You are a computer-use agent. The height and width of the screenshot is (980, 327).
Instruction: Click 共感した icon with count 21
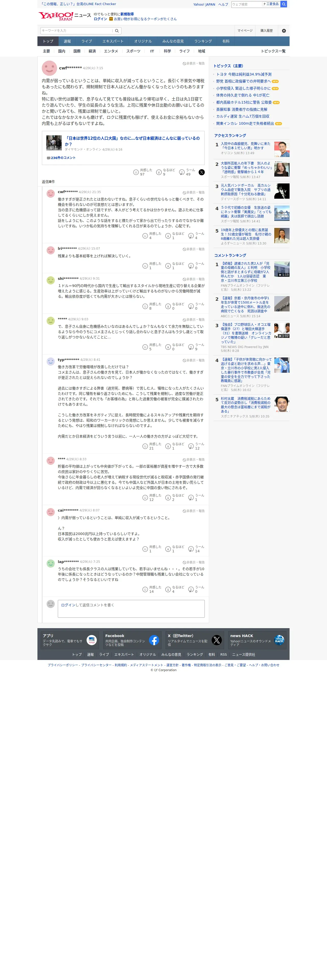[x=145, y=446]
